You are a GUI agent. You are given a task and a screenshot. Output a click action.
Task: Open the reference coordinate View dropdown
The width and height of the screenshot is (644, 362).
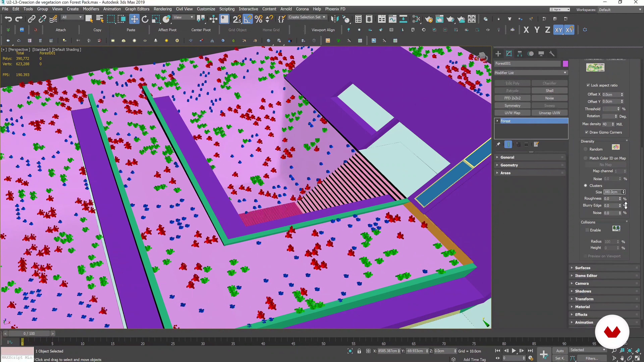[183, 17]
